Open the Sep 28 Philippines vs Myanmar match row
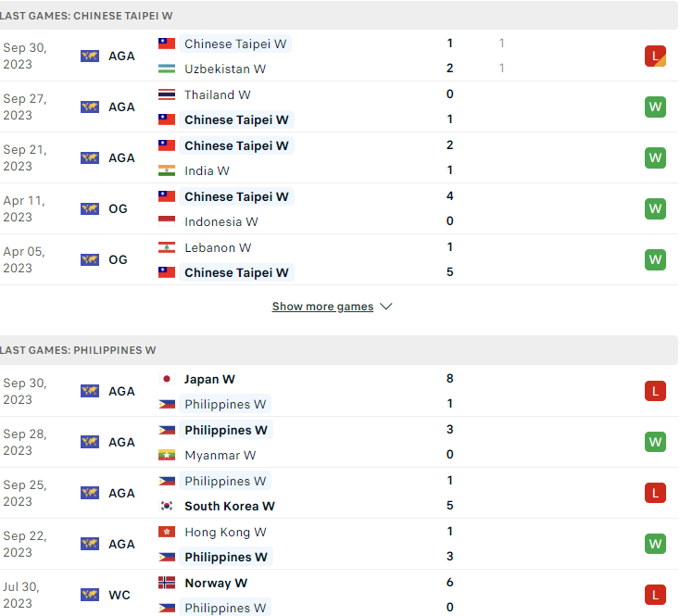The image size is (680, 616). [x=339, y=442]
